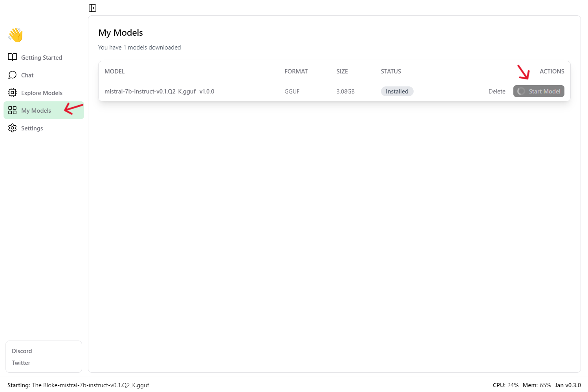This screenshot has height=392, width=588.
Task: Open the Discord link
Action: [22, 351]
